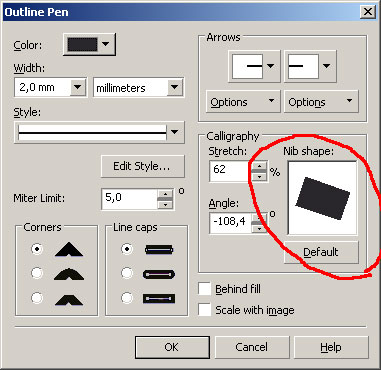This screenshot has width=381, height=370.
Task: Open the end arrowhead dropdown
Action: 326,66
